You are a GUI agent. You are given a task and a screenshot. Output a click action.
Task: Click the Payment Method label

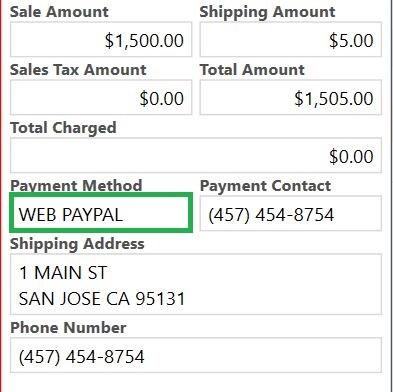click(76, 185)
